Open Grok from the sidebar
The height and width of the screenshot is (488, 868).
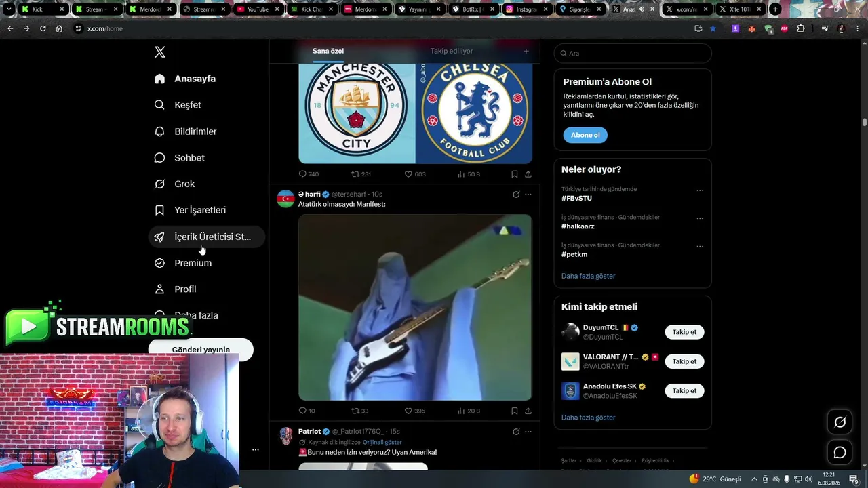pos(174,184)
